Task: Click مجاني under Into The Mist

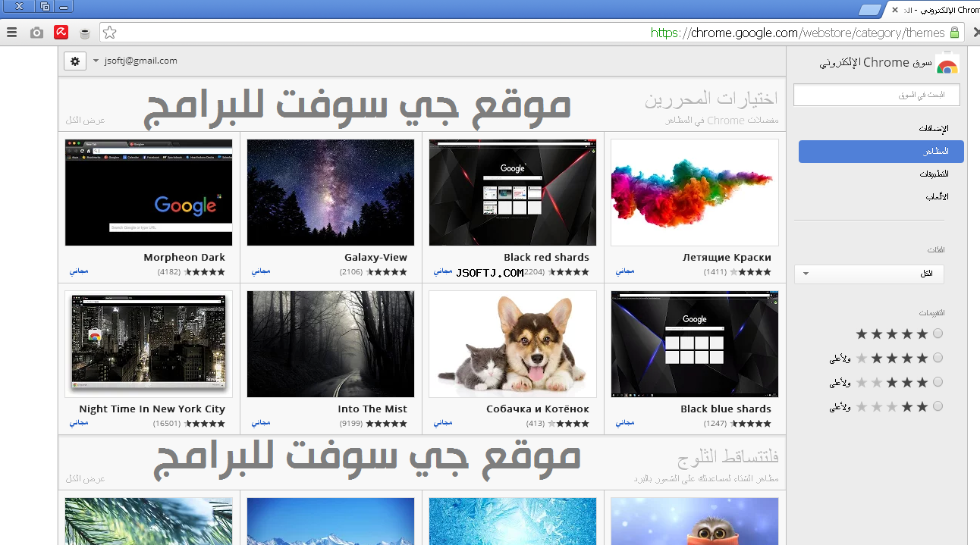Action: (x=261, y=422)
